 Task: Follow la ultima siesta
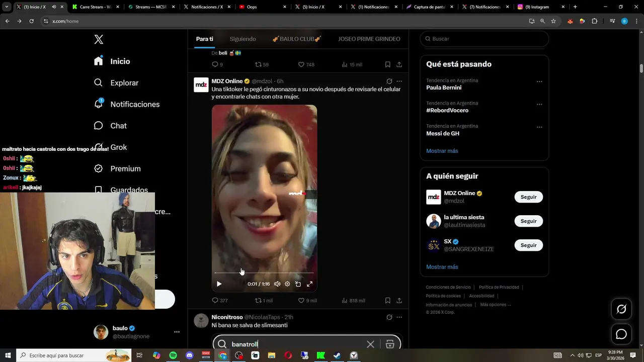[x=528, y=221]
